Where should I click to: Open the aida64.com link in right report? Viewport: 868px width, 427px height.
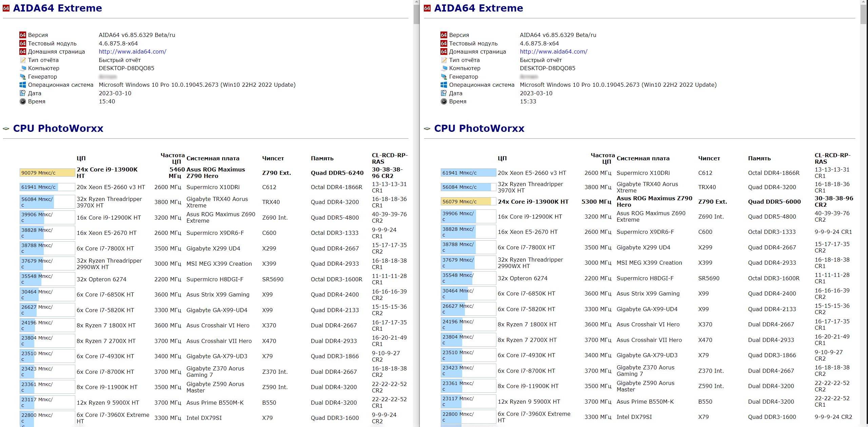point(554,52)
